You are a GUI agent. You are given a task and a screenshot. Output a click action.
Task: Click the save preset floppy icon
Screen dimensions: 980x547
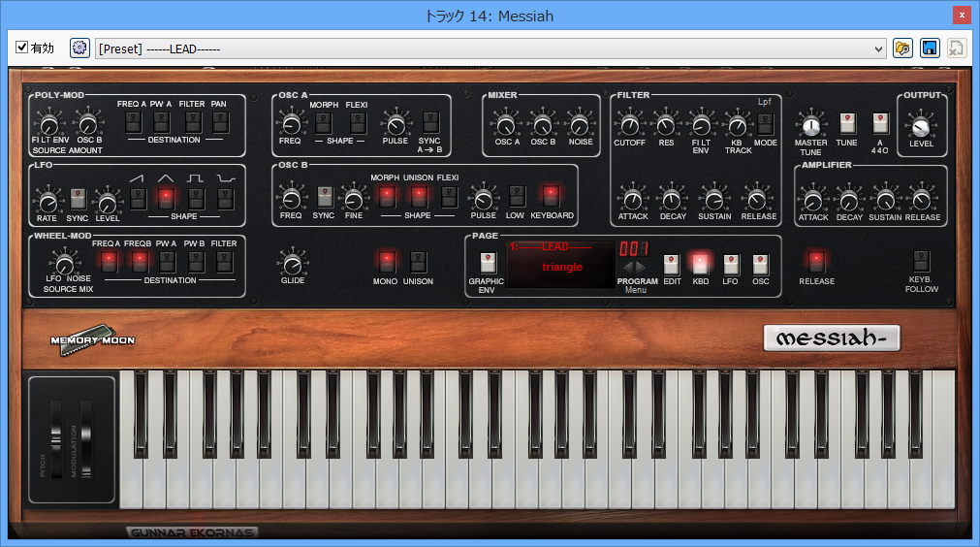pyautogui.click(x=930, y=48)
